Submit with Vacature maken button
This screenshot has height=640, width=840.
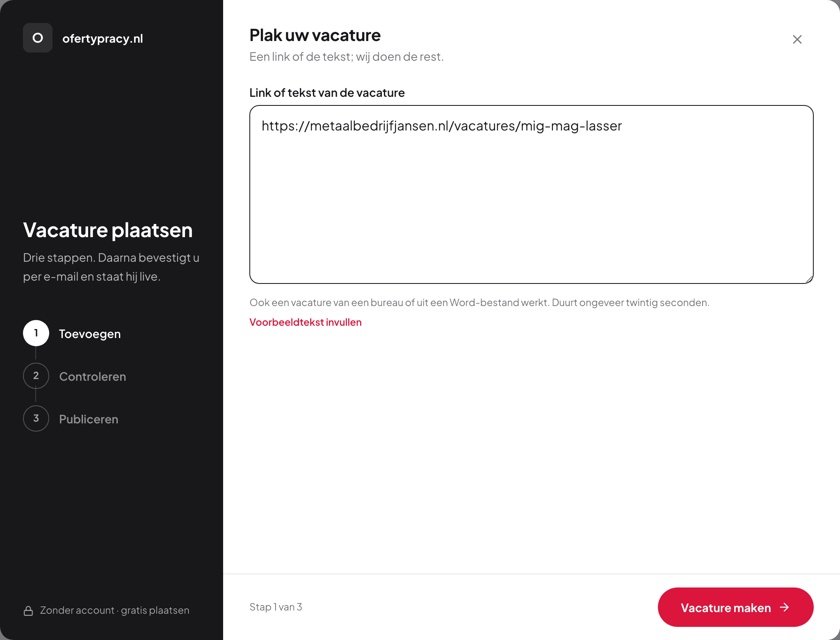pyautogui.click(x=735, y=607)
